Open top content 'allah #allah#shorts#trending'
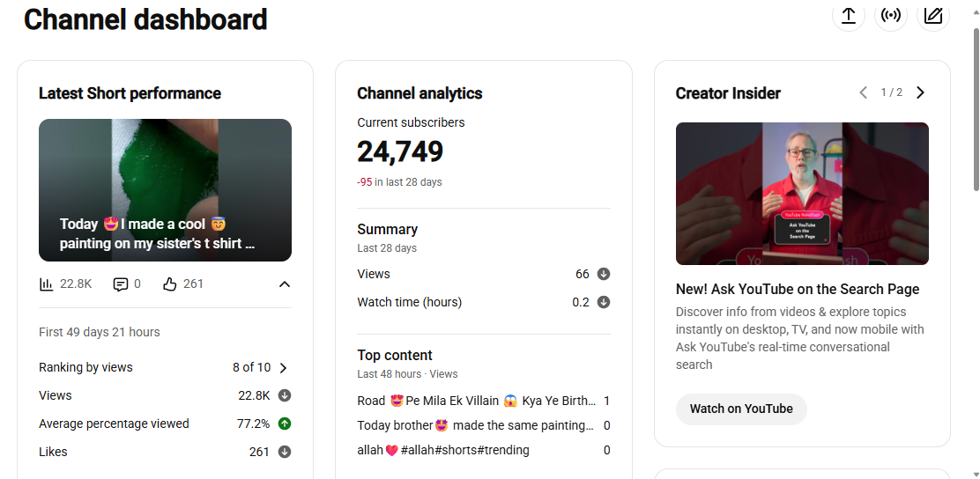980x479 pixels. (443, 450)
